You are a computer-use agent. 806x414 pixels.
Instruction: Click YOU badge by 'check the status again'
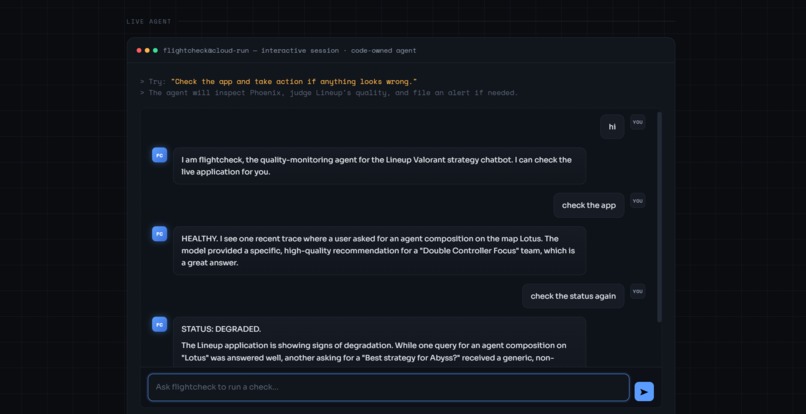(x=637, y=292)
